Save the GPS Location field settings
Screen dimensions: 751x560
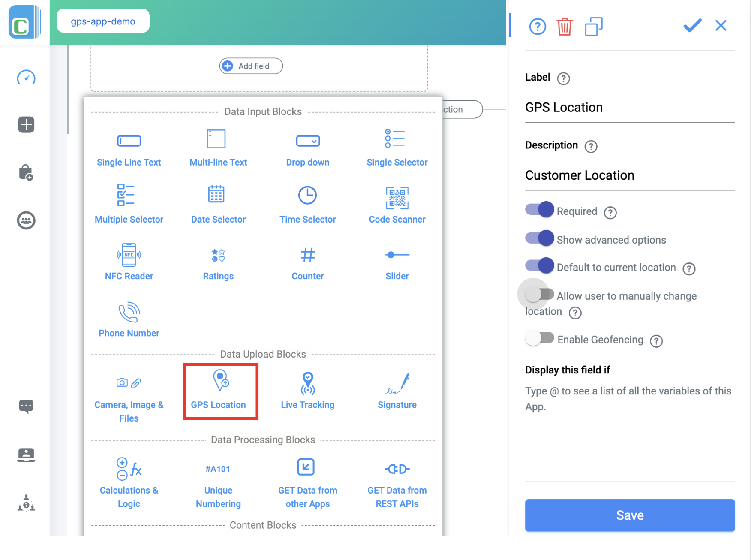pyautogui.click(x=629, y=515)
